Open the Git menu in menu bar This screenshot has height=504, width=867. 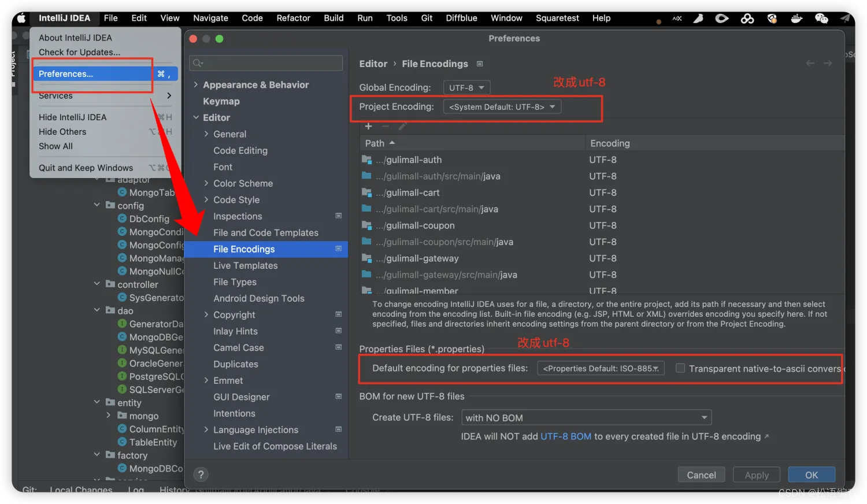click(x=427, y=18)
